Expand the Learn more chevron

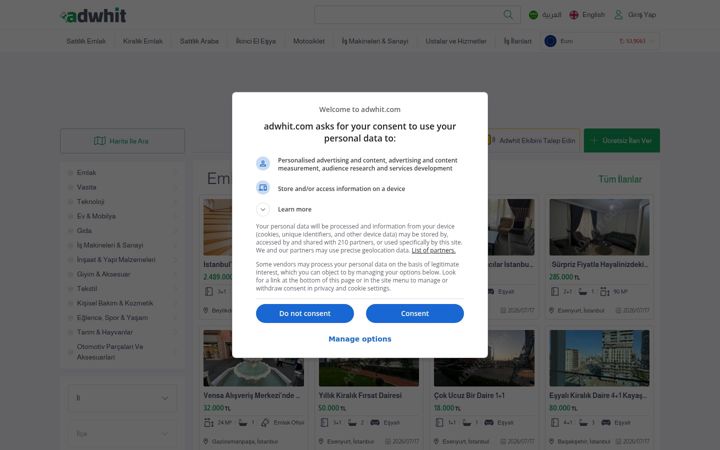coord(263,209)
